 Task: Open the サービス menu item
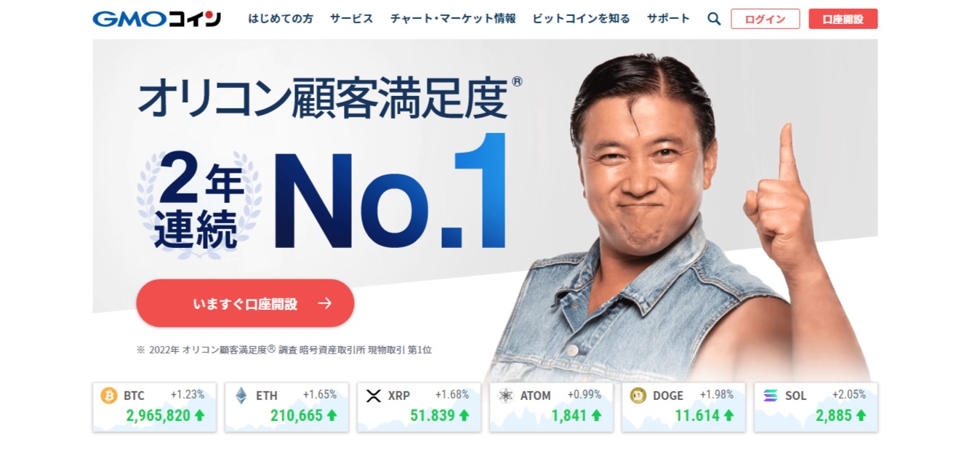(x=351, y=19)
